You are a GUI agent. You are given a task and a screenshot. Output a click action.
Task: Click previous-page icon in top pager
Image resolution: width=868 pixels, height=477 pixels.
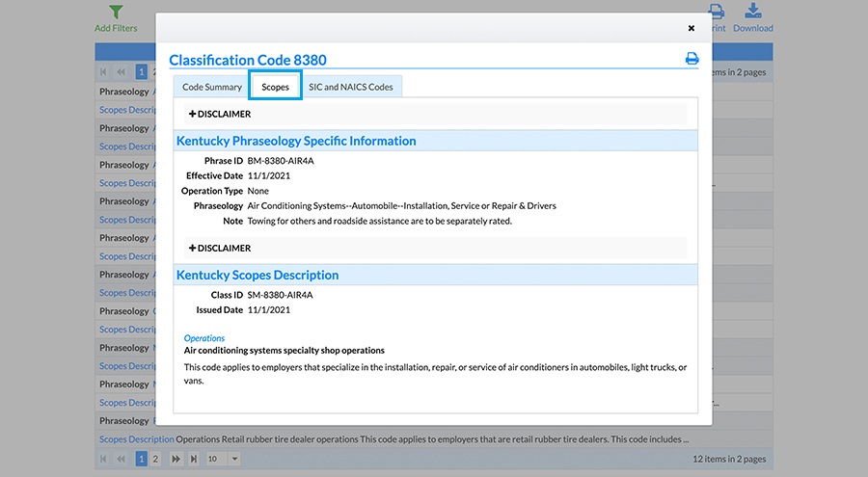coord(121,72)
